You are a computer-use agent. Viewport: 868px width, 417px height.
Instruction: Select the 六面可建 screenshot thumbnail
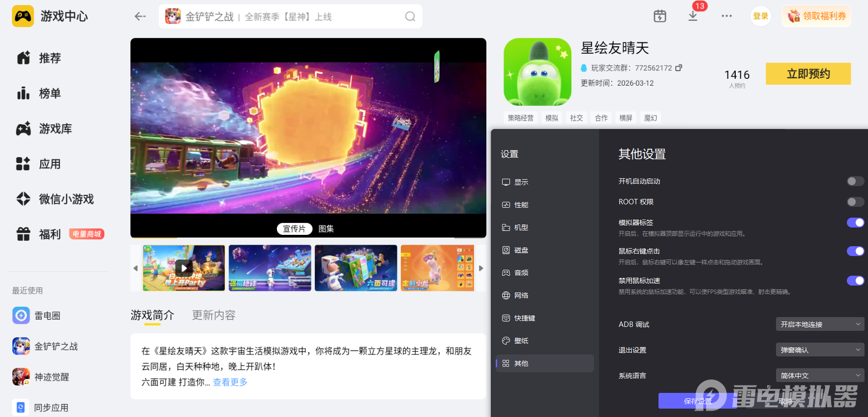356,268
